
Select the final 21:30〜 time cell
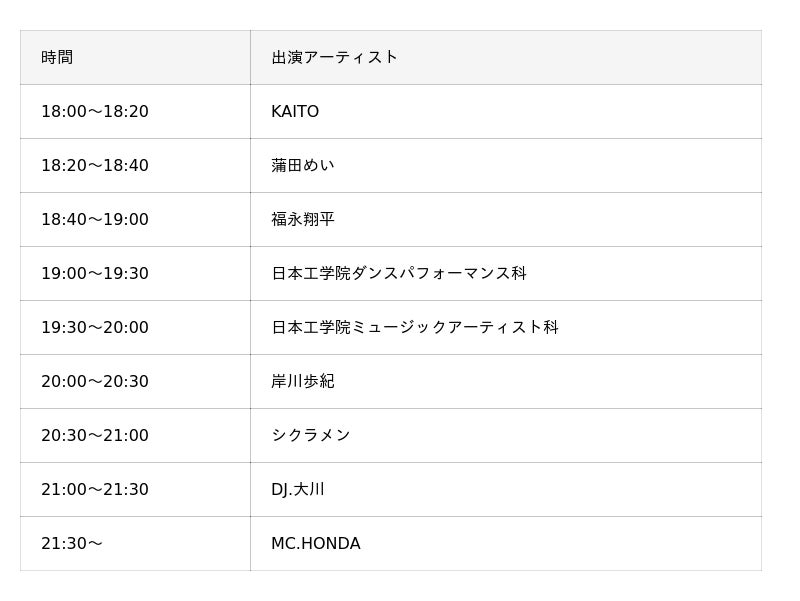click(x=72, y=543)
